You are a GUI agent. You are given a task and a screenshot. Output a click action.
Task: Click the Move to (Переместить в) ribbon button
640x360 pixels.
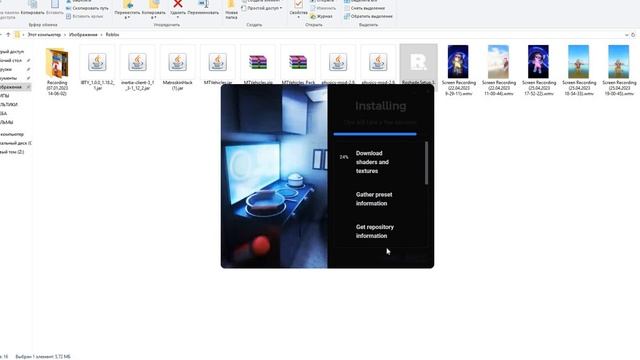click(127, 9)
